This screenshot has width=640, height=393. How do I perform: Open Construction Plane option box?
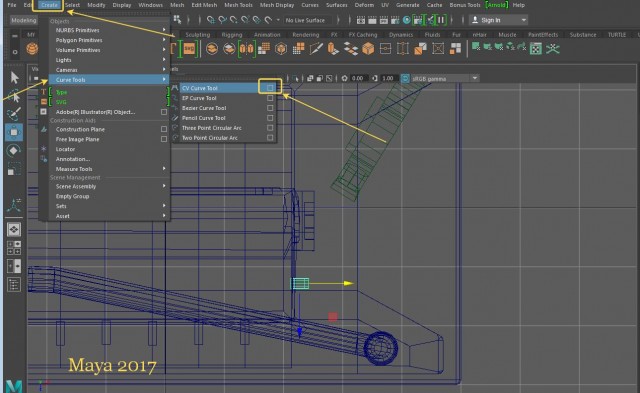[x=164, y=129]
